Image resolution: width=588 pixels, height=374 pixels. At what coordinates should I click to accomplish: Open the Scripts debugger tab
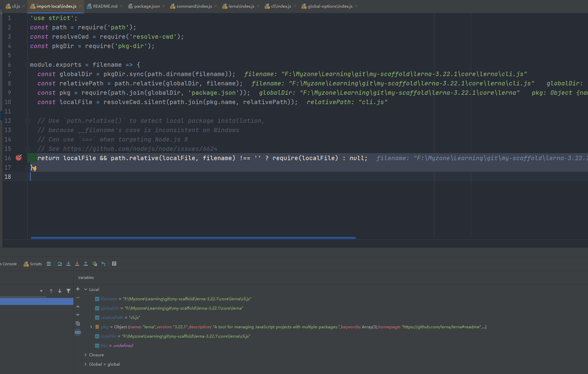pyautogui.click(x=33, y=264)
